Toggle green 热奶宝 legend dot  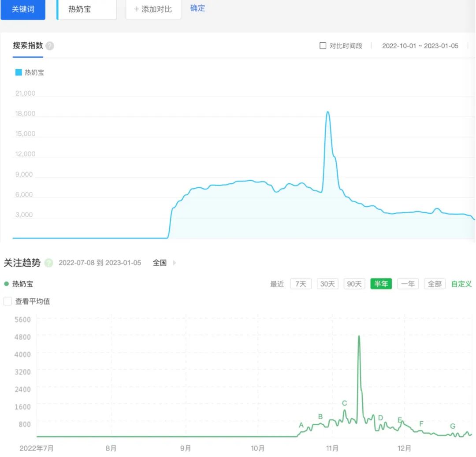coord(6,284)
